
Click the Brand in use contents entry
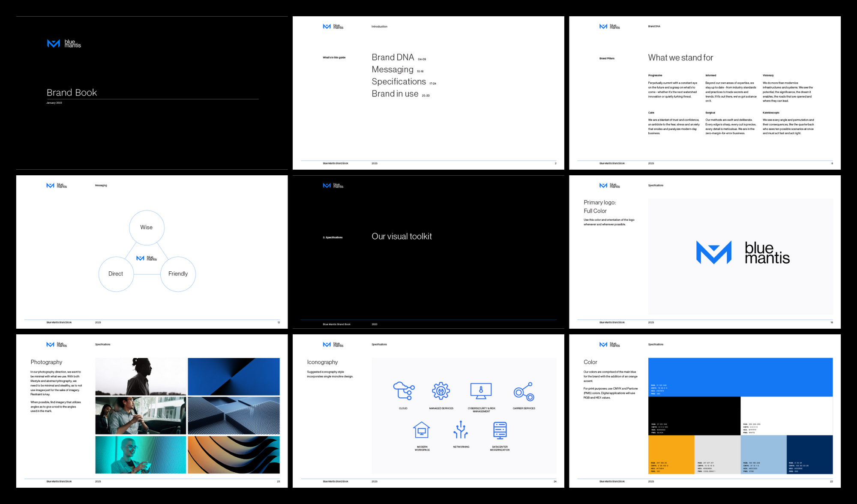(400, 94)
